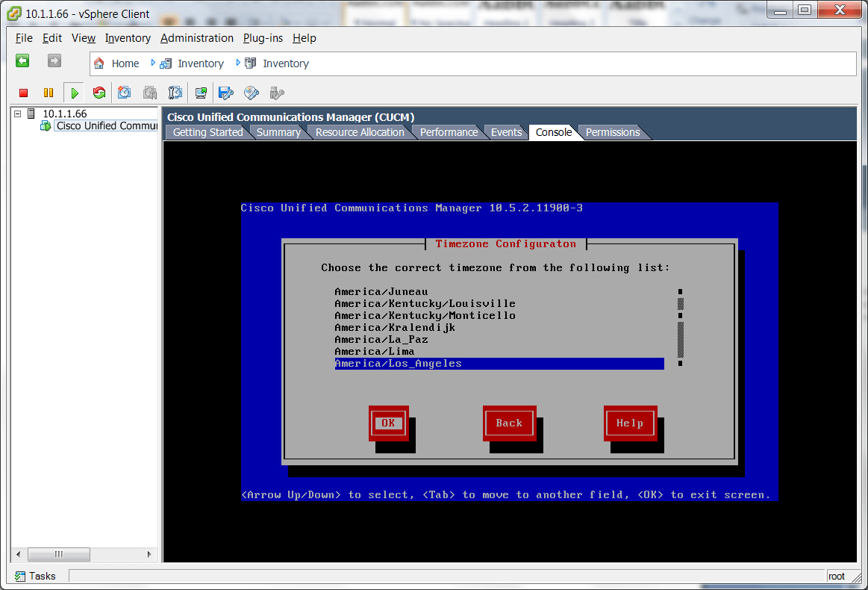868x590 pixels.
Task: Power on the VM with the green play icon
Action: [74, 93]
